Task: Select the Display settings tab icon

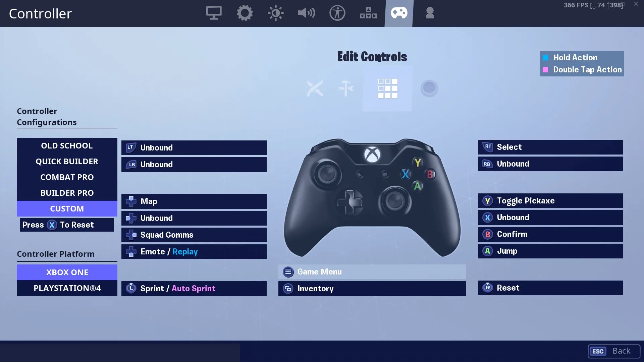Action: 213,13
